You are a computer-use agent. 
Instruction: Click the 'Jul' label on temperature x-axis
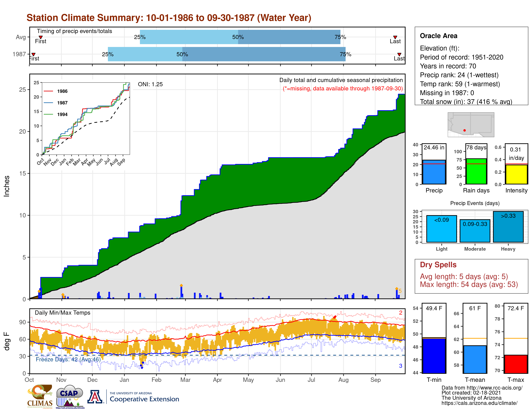coord(311,380)
